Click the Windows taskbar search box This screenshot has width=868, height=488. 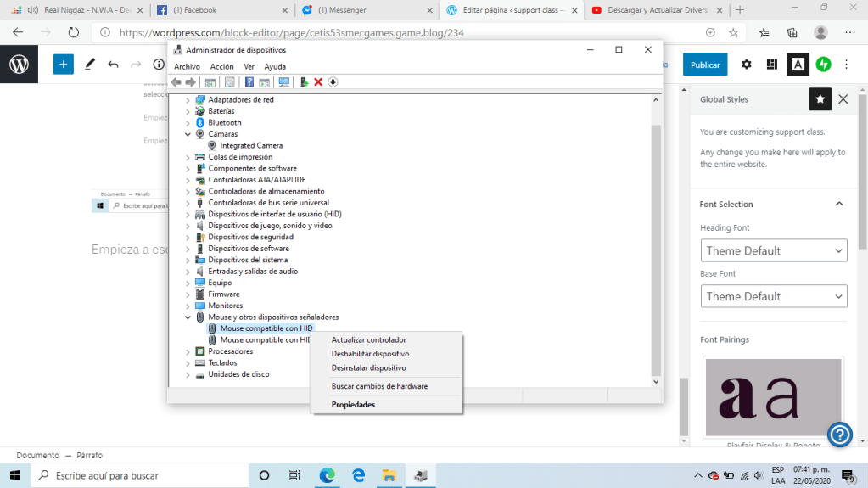point(136,476)
